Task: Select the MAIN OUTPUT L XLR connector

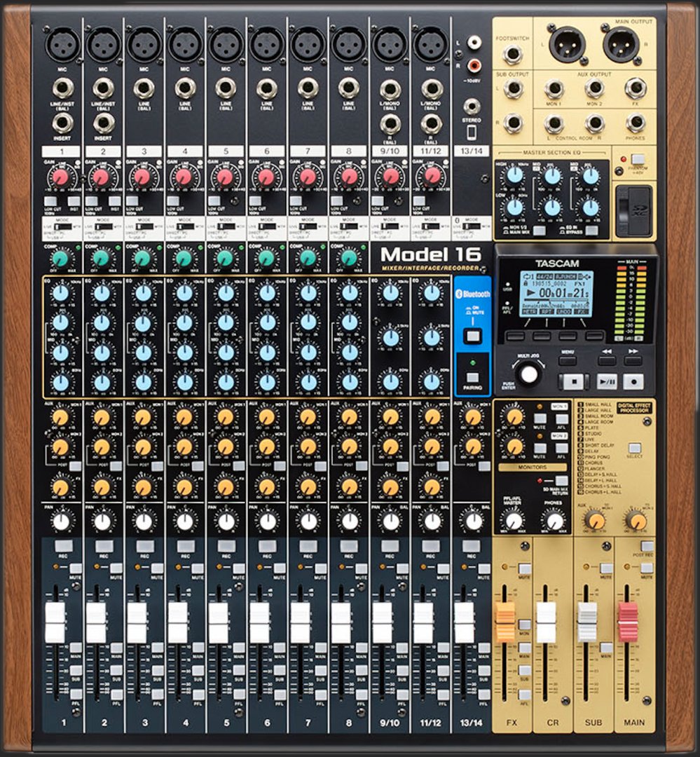Action: tap(568, 43)
